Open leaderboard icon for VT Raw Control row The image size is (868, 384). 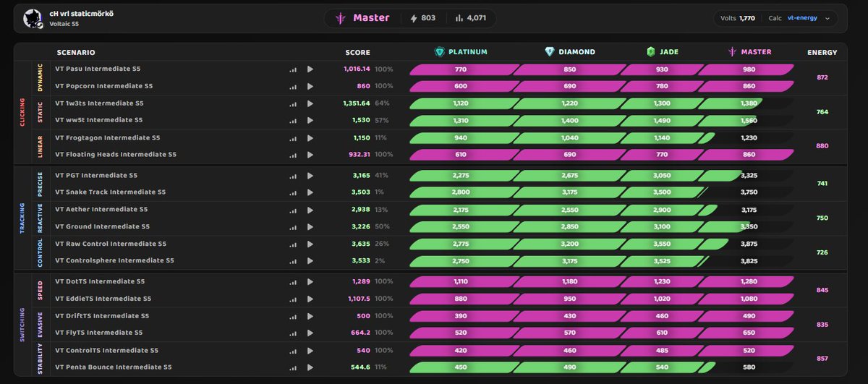pyautogui.click(x=293, y=244)
